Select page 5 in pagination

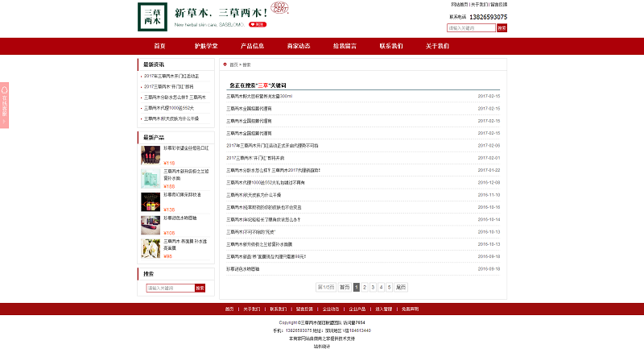coord(389,287)
